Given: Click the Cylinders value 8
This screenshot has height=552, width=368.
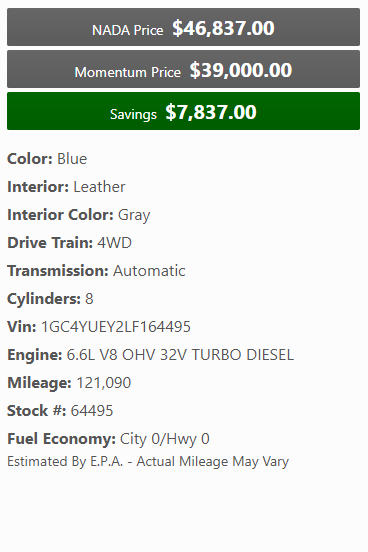Looking at the screenshot, I should coord(89,299).
